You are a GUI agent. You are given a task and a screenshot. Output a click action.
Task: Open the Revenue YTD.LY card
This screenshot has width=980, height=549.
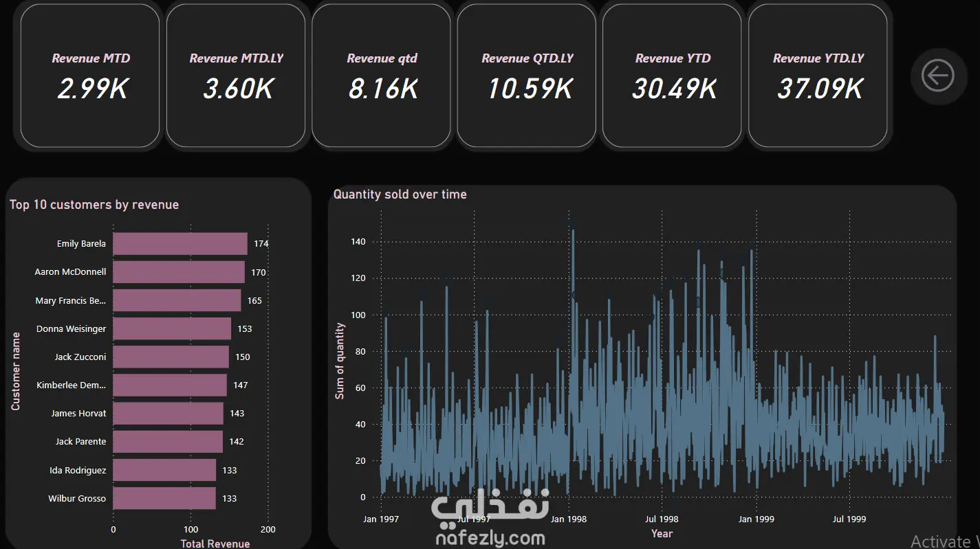[x=818, y=76]
